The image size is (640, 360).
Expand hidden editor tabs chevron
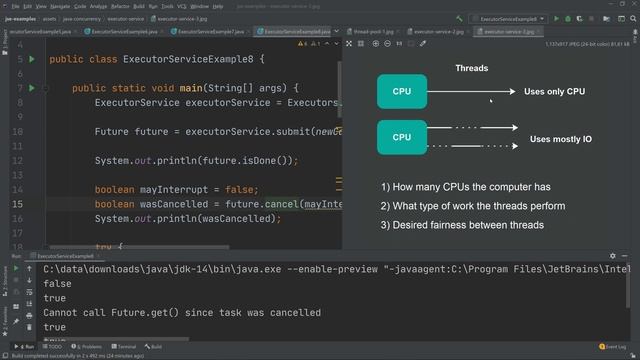click(x=336, y=31)
